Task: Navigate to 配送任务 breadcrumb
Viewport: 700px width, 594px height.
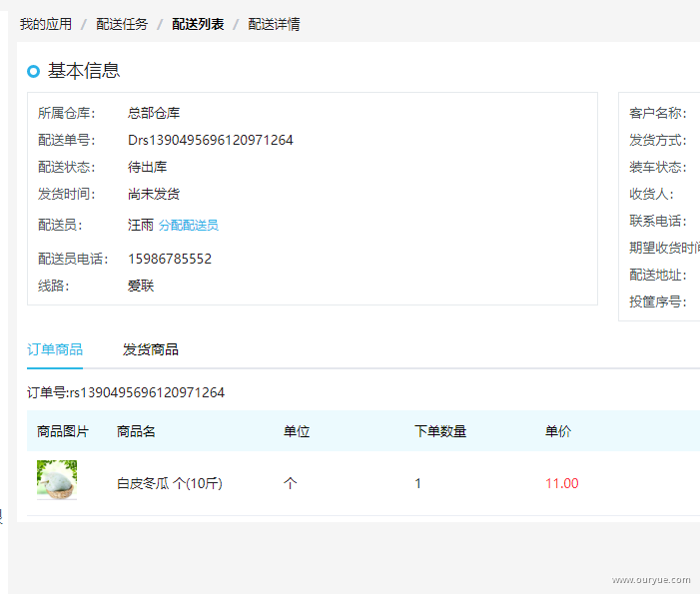Action: click(122, 24)
